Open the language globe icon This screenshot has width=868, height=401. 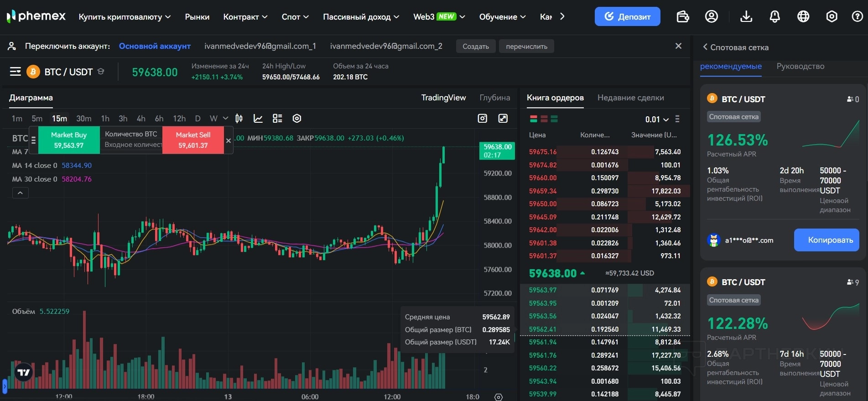[x=803, y=17]
